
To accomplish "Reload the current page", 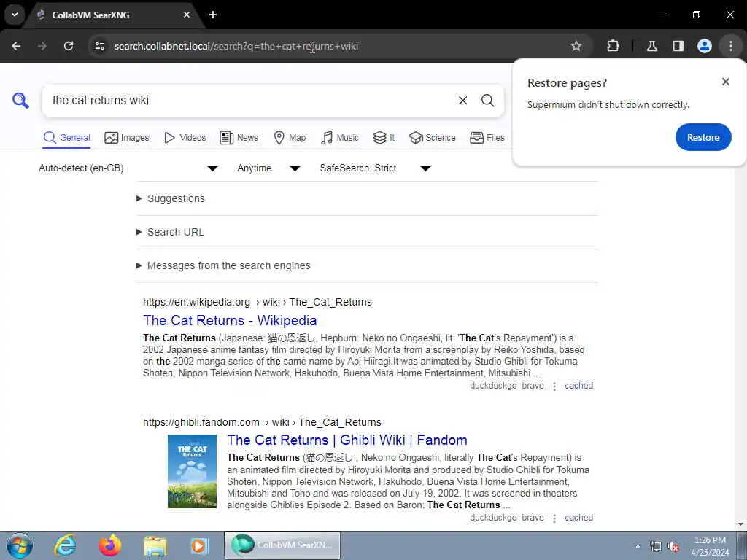I will point(69,46).
